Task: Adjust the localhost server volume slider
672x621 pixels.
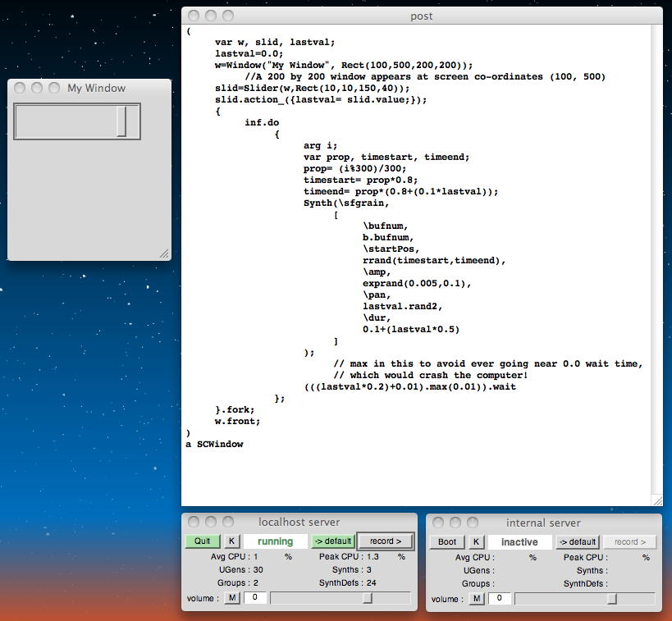Action: point(368,598)
